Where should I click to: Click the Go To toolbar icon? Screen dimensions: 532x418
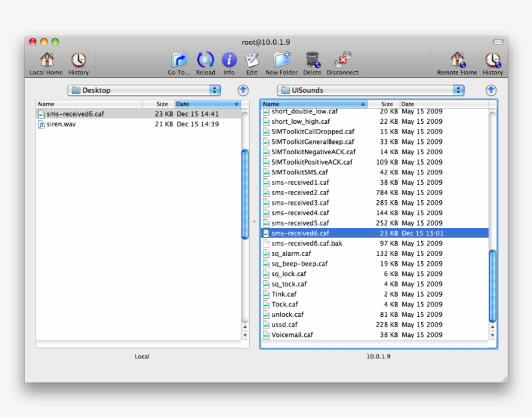179,60
